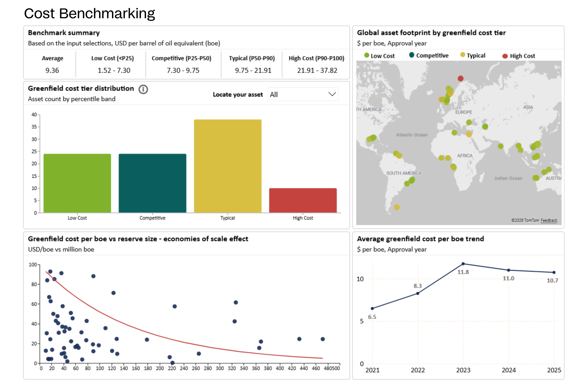Select the green Low Cost bar
Screen dimensions: 588x382
click(x=77, y=183)
